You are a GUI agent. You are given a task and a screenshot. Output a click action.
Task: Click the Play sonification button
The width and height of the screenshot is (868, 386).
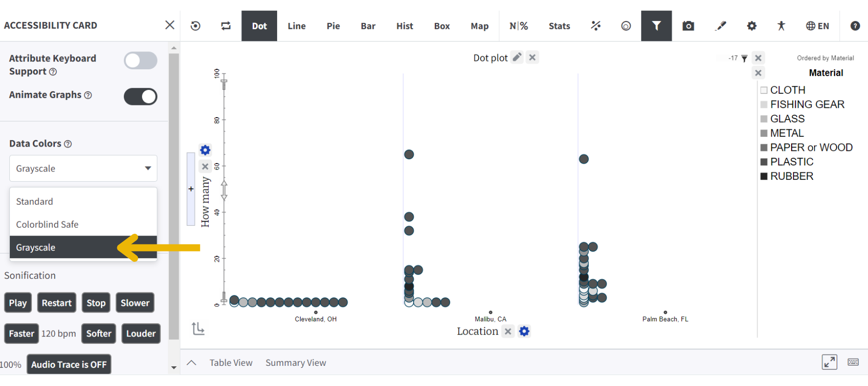pos(18,303)
